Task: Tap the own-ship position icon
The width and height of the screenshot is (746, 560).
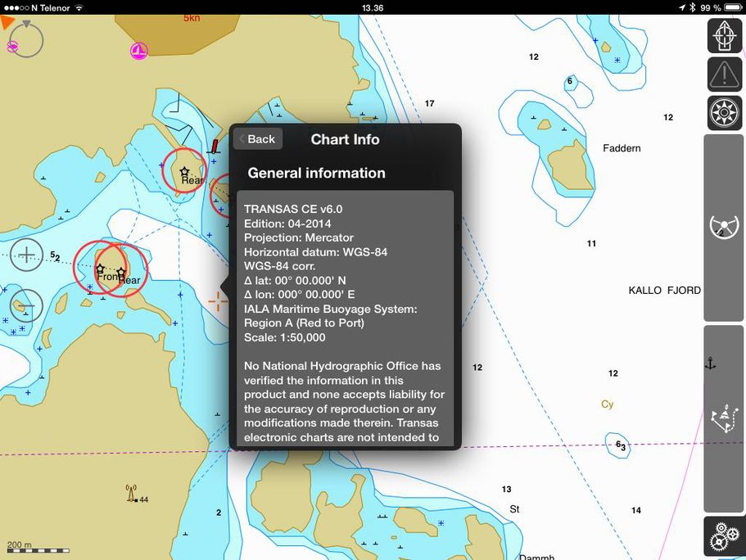Action: pos(724,35)
